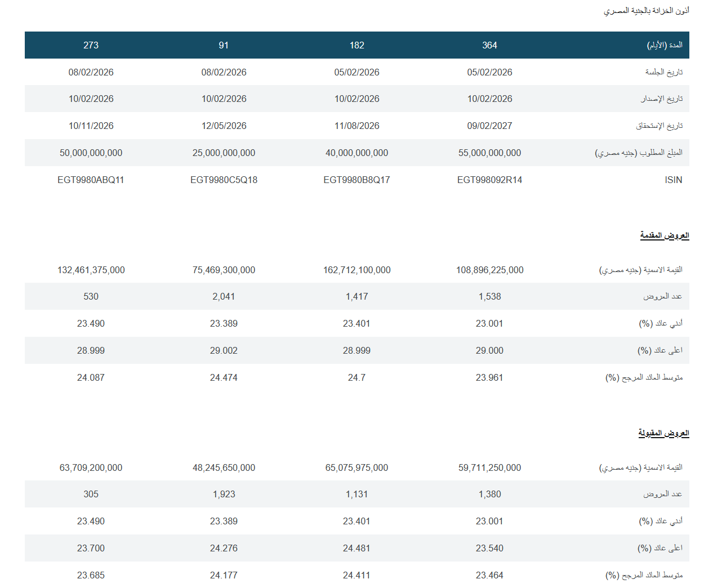
Task: Click the 273 days column header
Action: point(91,45)
